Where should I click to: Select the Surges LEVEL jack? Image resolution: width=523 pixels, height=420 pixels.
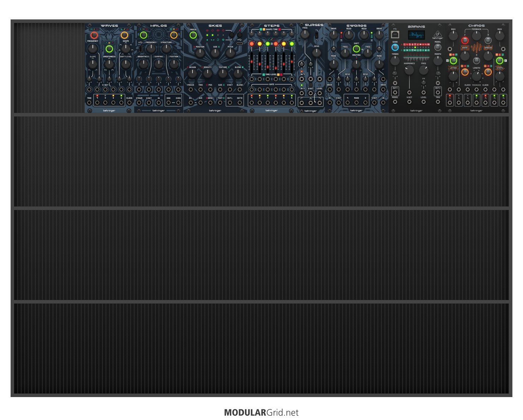pos(320,93)
